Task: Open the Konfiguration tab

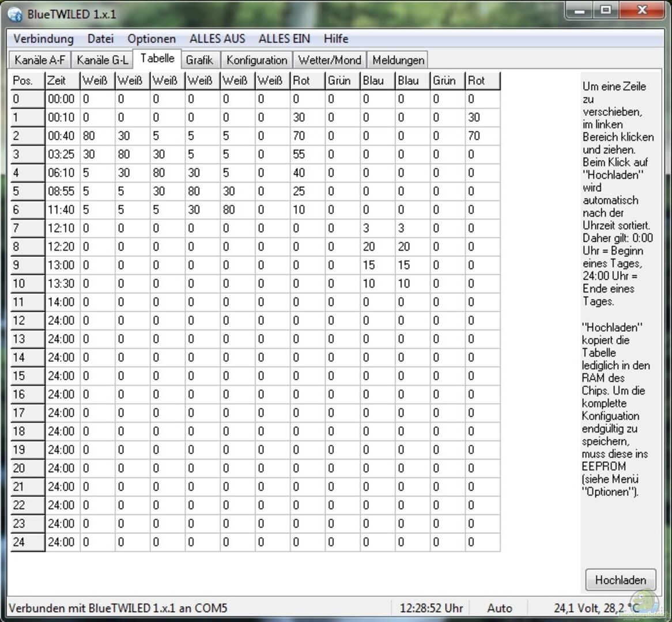Action: click(x=256, y=60)
